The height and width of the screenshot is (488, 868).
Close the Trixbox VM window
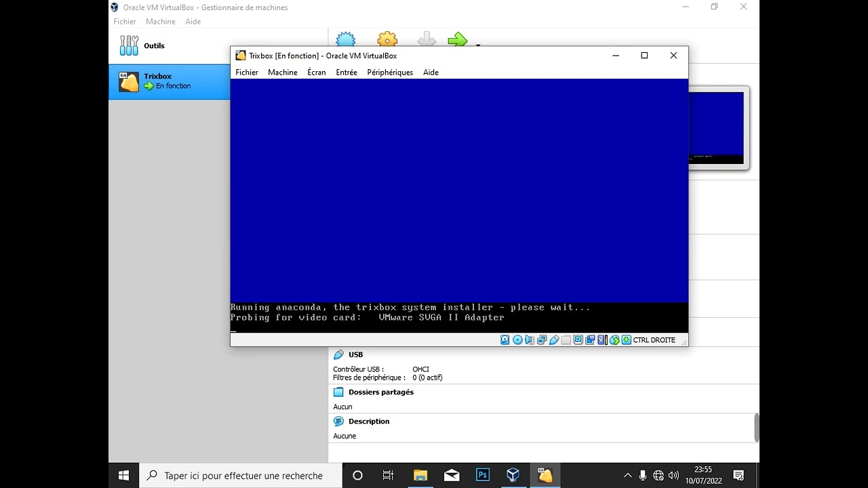tap(673, 56)
